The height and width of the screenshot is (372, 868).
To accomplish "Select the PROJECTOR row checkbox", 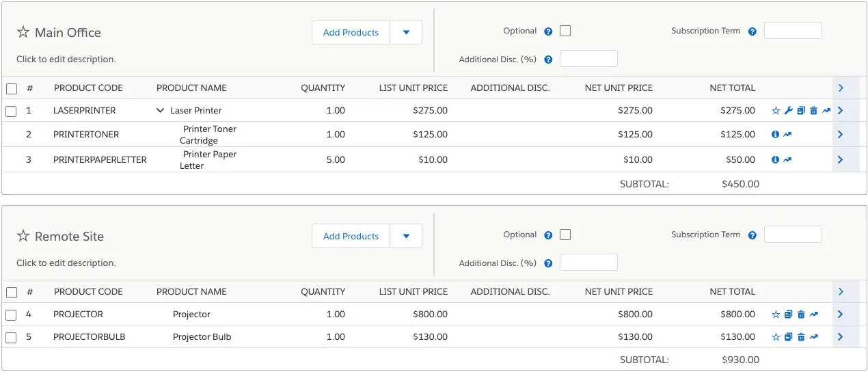I will click(12, 315).
